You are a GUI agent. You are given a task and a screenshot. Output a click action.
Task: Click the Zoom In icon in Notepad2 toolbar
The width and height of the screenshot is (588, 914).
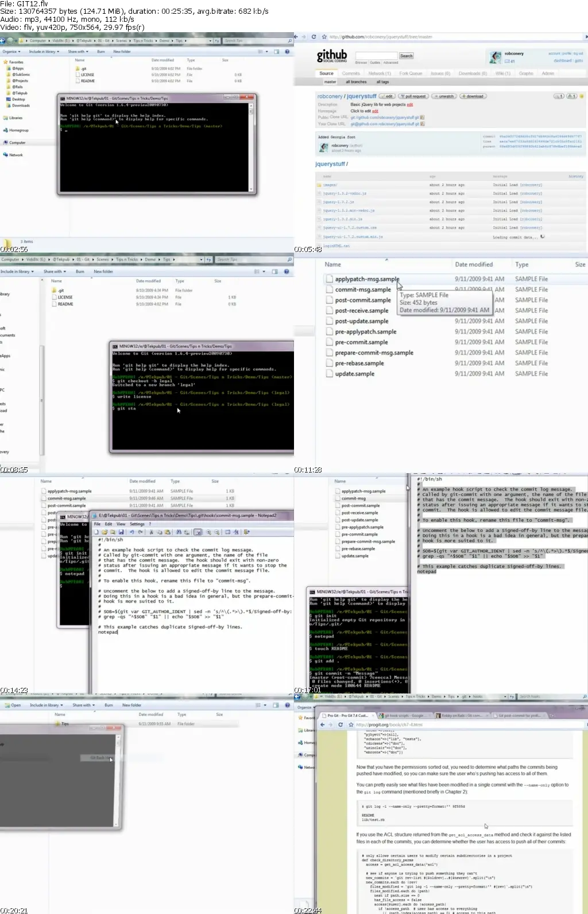(209, 532)
